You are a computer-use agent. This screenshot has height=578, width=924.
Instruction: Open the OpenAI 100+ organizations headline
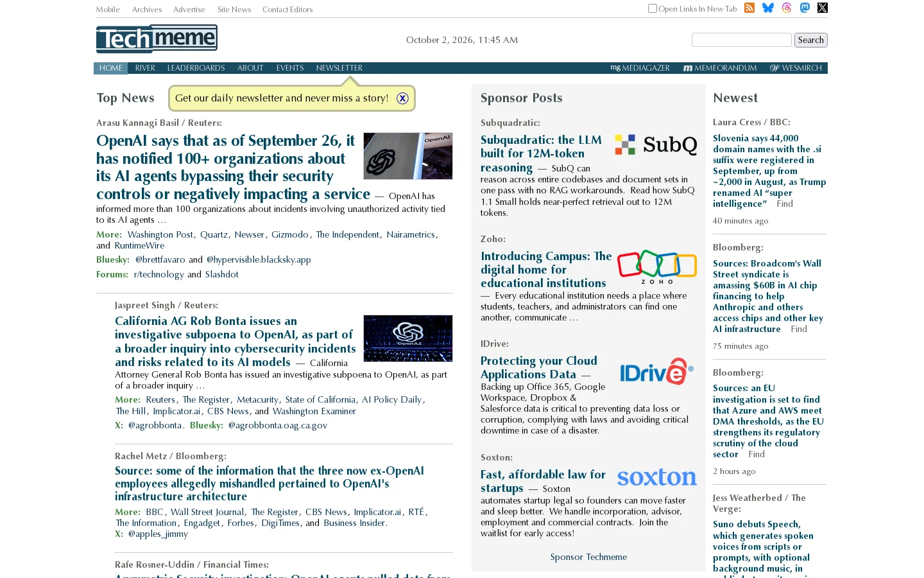(233, 167)
